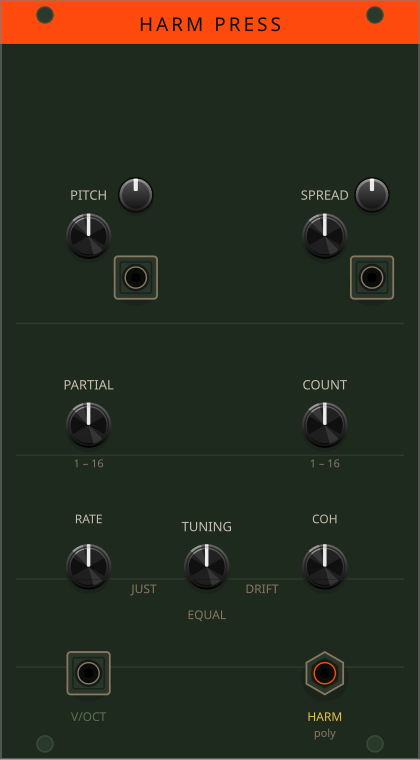Click the JUST tuning label
The image size is (420, 760).
pyautogui.click(x=144, y=589)
